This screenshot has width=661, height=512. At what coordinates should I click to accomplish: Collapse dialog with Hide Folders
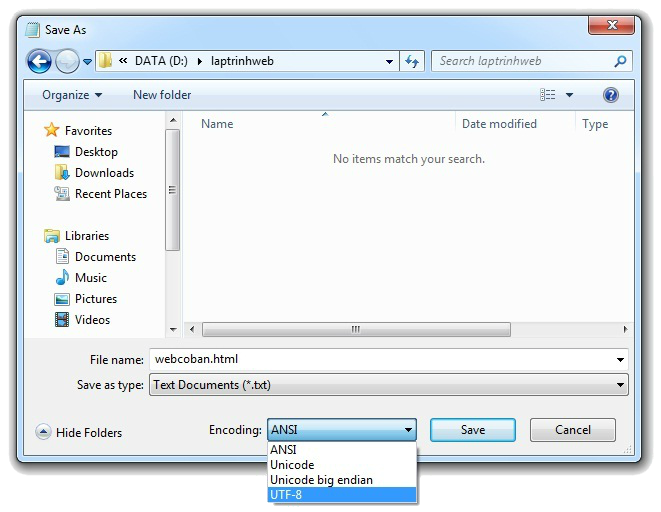79,432
